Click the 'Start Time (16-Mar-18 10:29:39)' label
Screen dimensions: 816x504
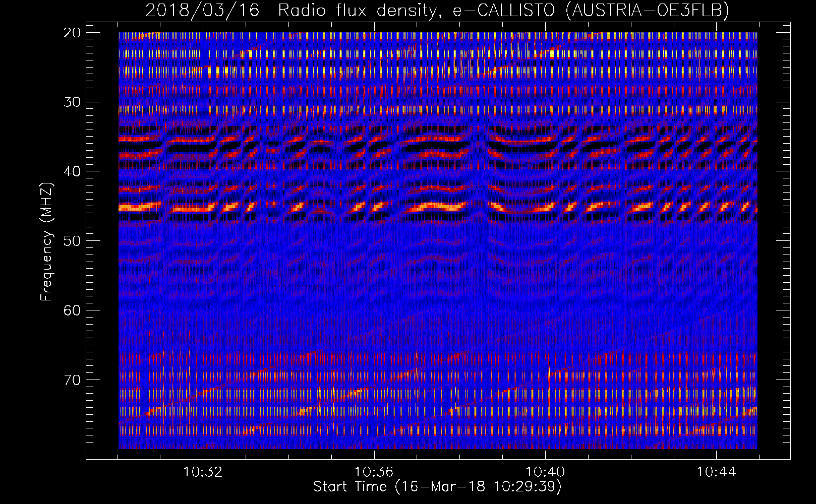437,487
